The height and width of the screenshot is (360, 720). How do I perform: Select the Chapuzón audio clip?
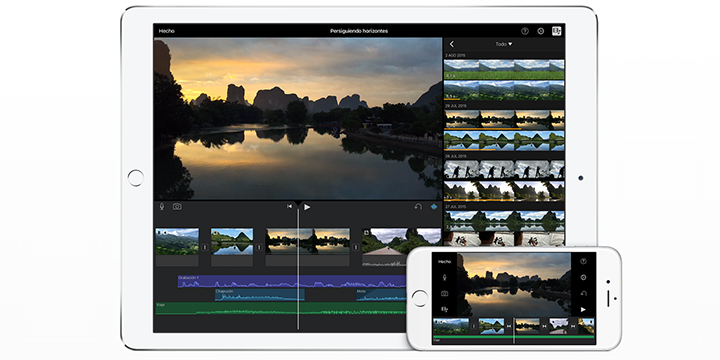259,295
